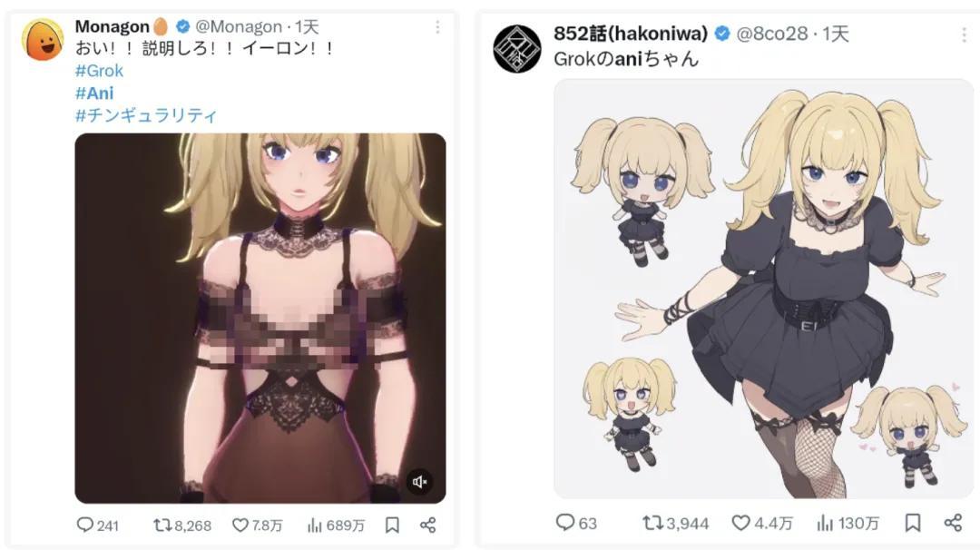The image size is (980, 550).
Task: Open the #Ani hashtag link
Action: 94,93
